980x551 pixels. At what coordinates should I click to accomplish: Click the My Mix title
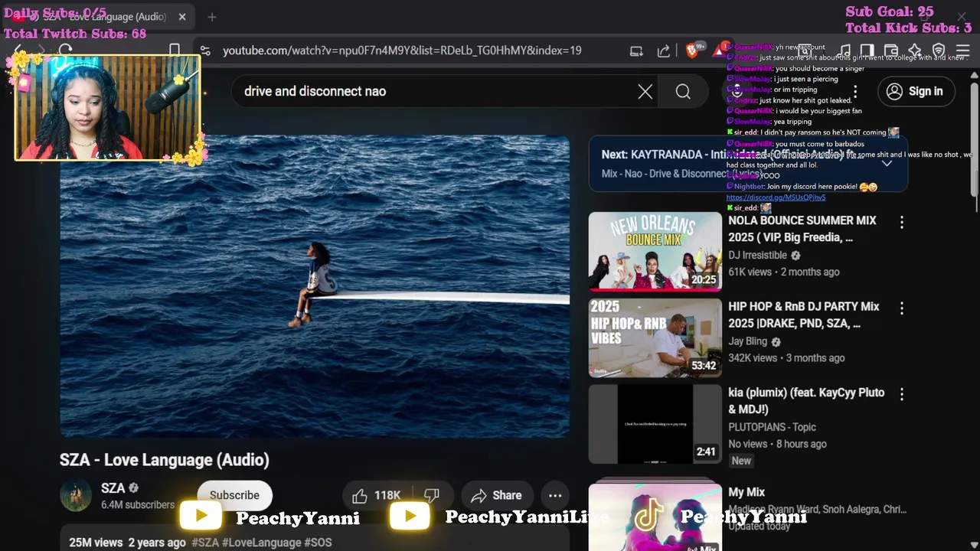(746, 492)
